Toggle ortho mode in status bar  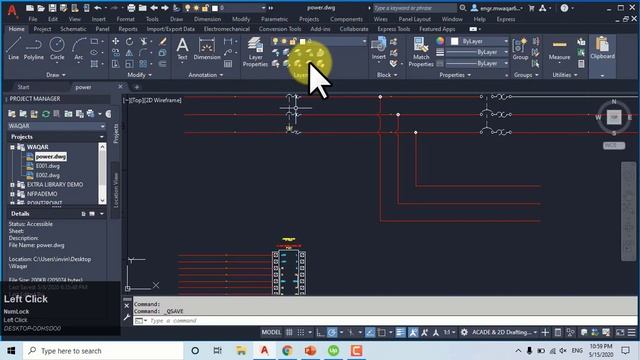320,333
